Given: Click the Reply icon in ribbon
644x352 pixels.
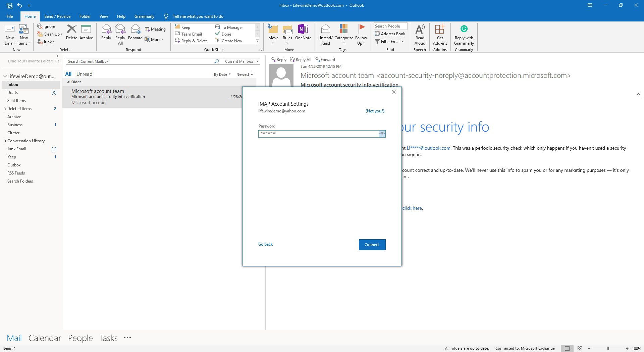Looking at the screenshot, I should point(106,32).
